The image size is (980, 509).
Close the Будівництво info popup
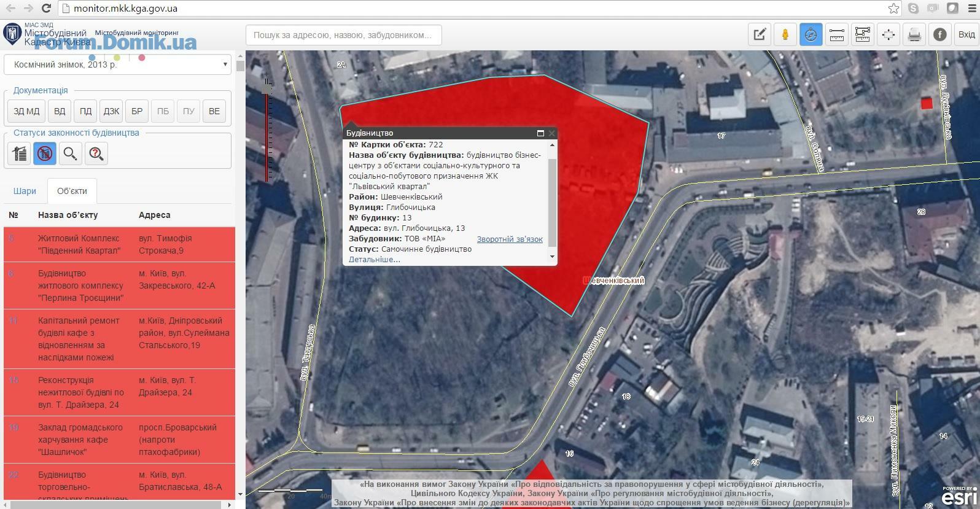(x=551, y=133)
